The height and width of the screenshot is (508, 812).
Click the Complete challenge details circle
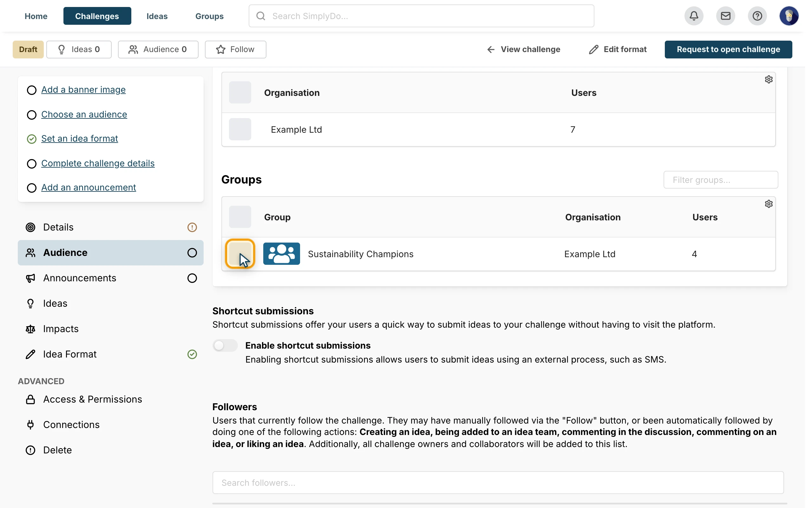tap(31, 164)
